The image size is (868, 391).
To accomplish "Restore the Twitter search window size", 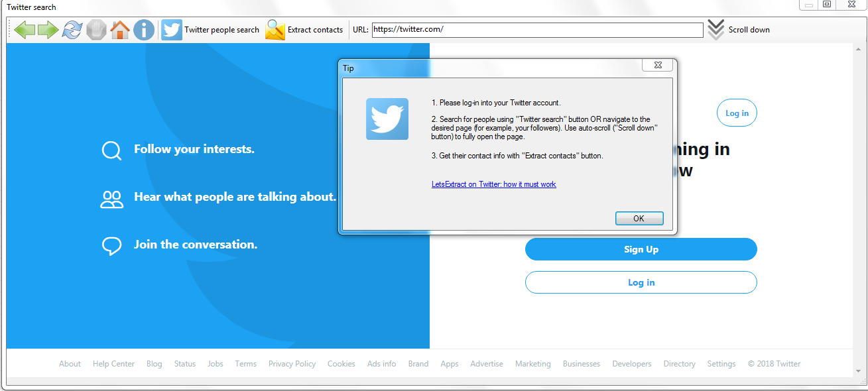I will pos(826,5).
